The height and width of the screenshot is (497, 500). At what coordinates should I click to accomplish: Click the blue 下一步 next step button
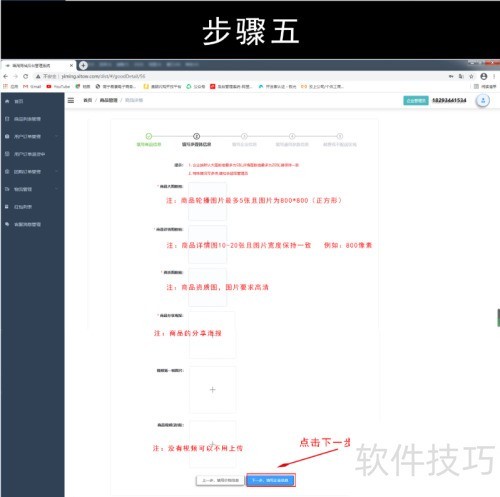(x=271, y=480)
